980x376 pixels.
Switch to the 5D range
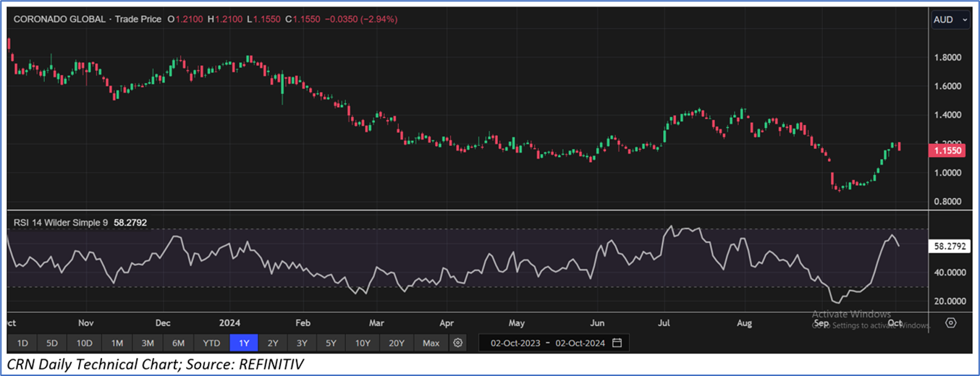pos(53,343)
